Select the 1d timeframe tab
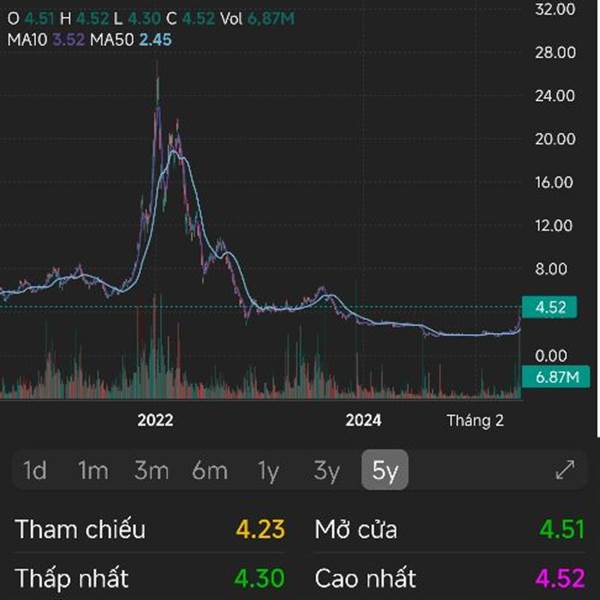The height and width of the screenshot is (600, 600). (35, 470)
